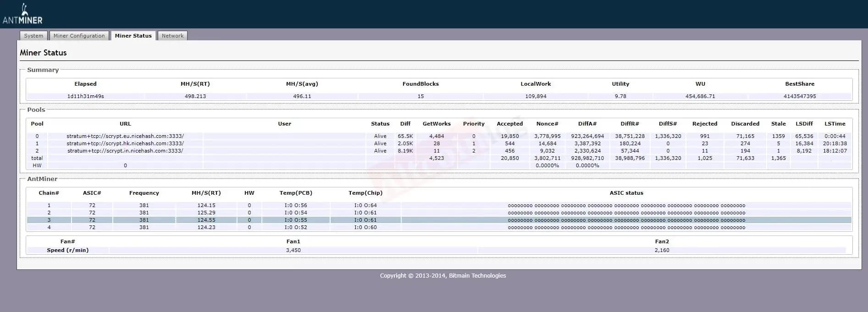The width and height of the screenshot is (868, 312).
Task: Click pool 0 rejected count 991
Action: click(705, 136)
